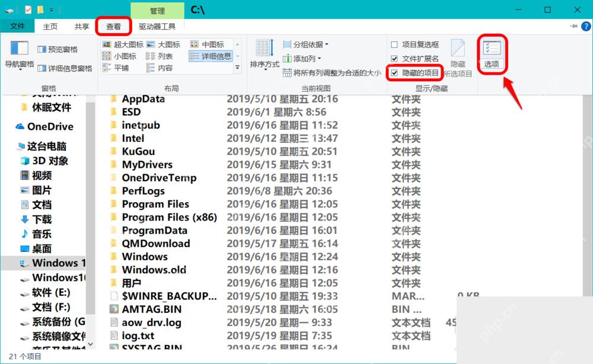Toggle the 预览窗格 pane
The width and height of the screenshot is (593, 364).
tap(58, 49)
